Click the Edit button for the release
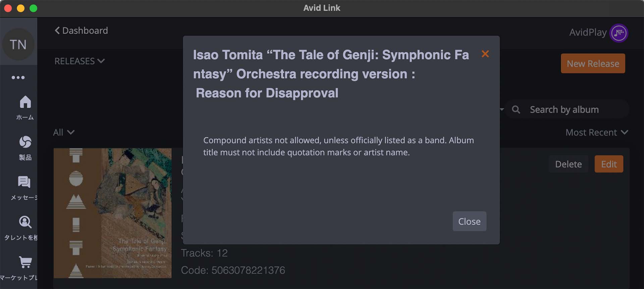 (x=609, y=164)
